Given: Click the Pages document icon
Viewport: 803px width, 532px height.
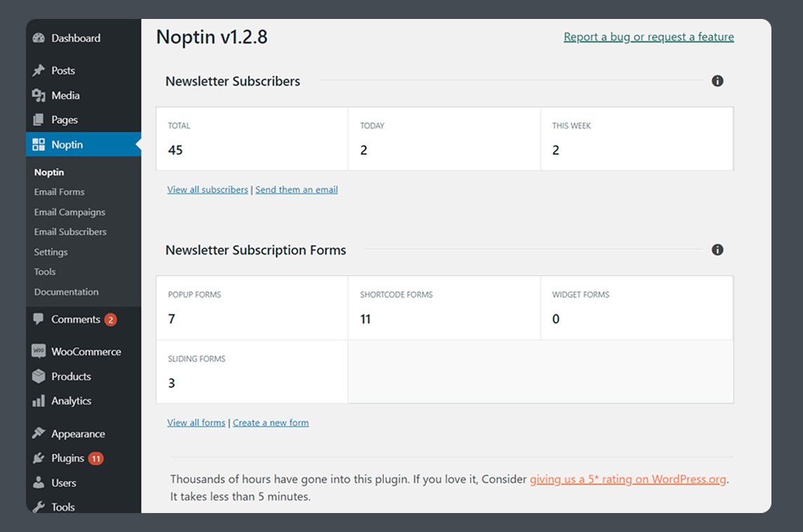Looking at the screenshot, I should pyautogui.click(x=39, y=120).
